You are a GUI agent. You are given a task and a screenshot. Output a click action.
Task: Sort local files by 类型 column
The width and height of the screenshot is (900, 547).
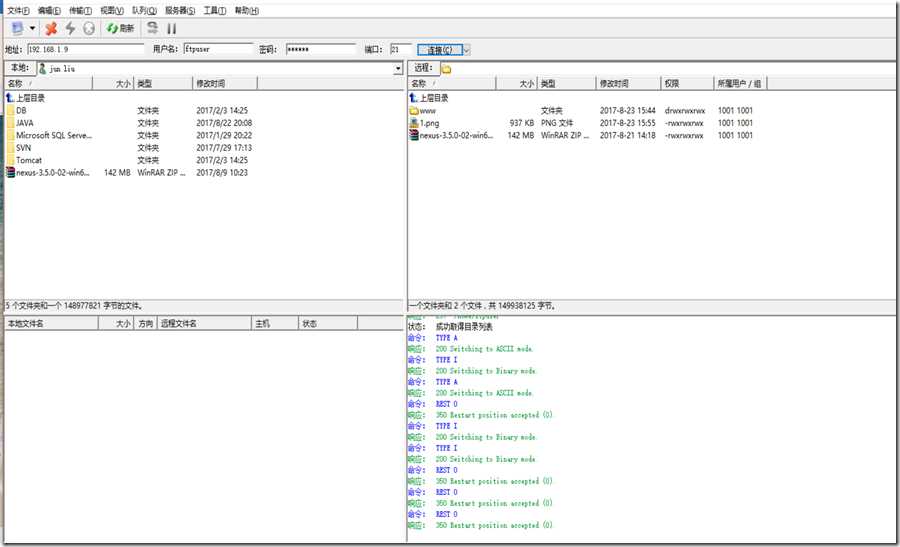point(162,84)
